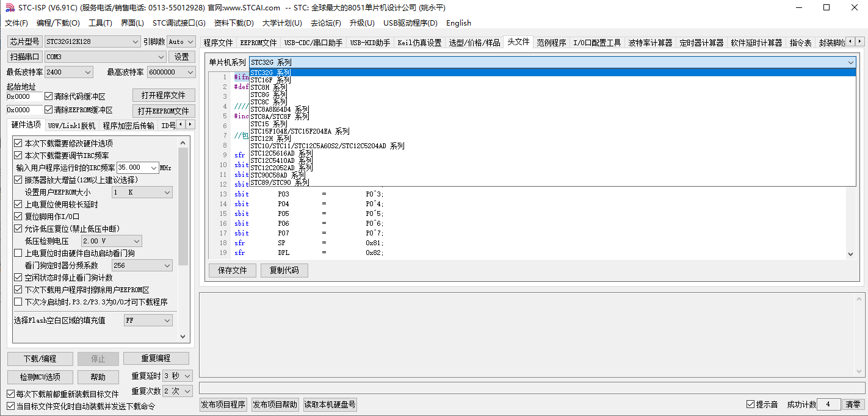Click the hardware options list scroll-up arrow

[x=183, y=143]
